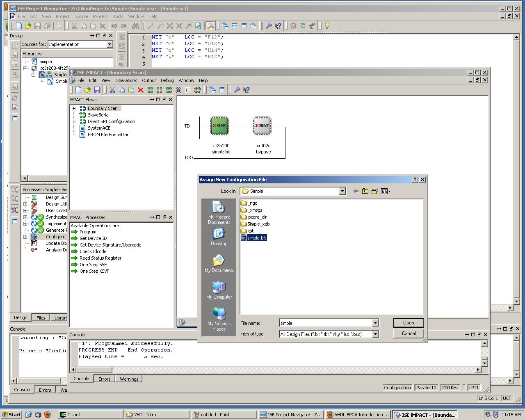Click wrench preferences icon in Project Navigator toolbar
Viewport: 525px width, 420px height.
pyautogui.click(x=269, y=26)
